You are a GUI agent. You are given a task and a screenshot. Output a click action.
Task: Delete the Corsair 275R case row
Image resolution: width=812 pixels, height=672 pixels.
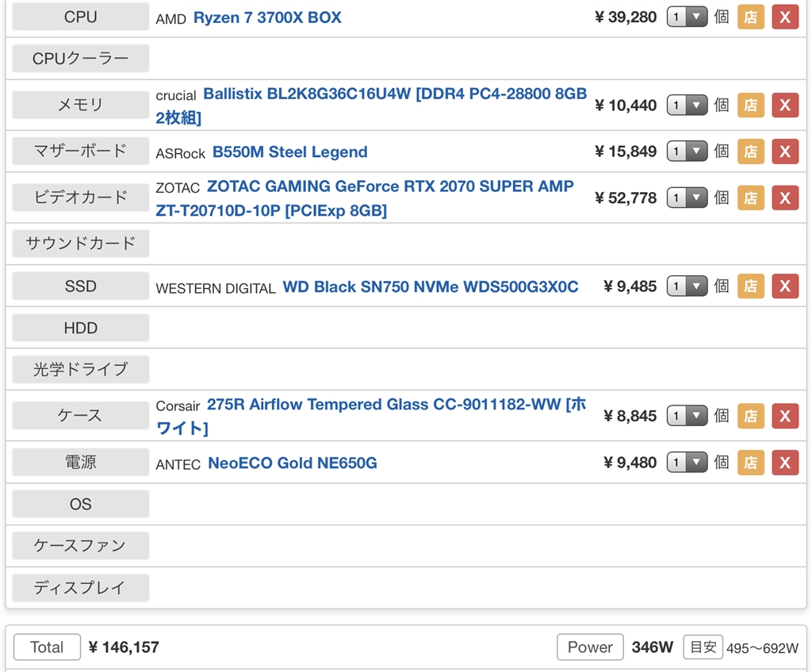[785, 416]
